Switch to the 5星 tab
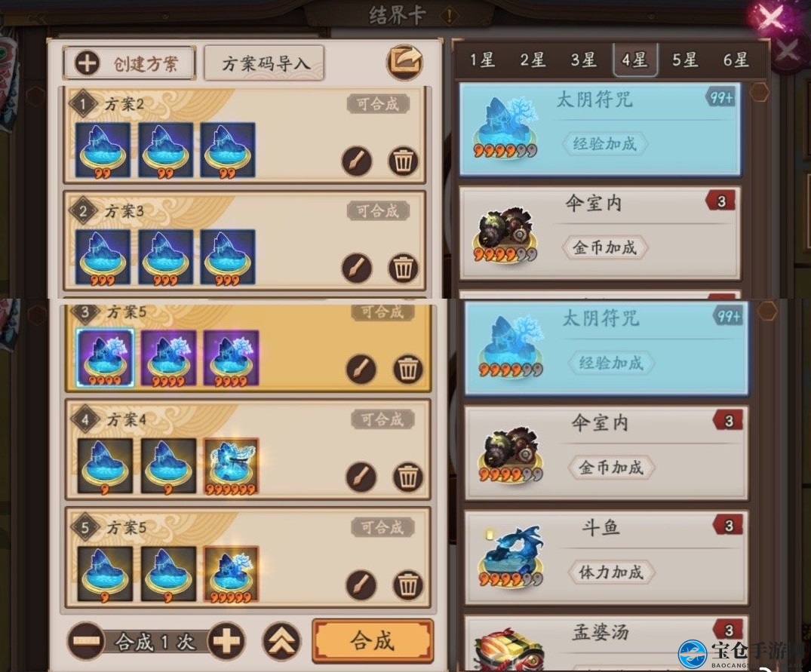This screenshot has width=811, height=672. click(x=685, y=60)
